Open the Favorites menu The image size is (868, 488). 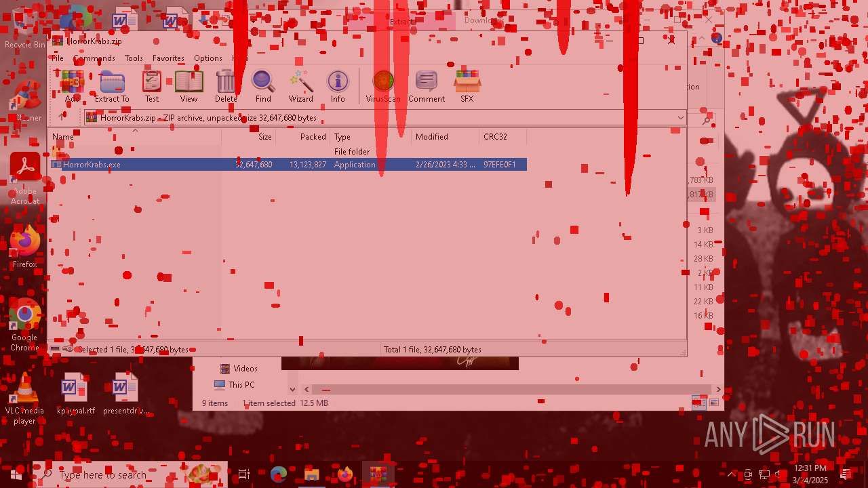(168, 58)
